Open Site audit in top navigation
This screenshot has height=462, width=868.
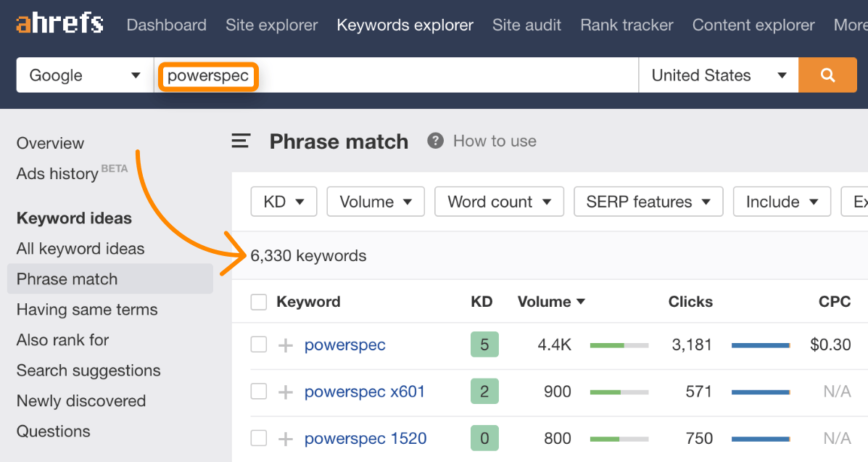526,25
